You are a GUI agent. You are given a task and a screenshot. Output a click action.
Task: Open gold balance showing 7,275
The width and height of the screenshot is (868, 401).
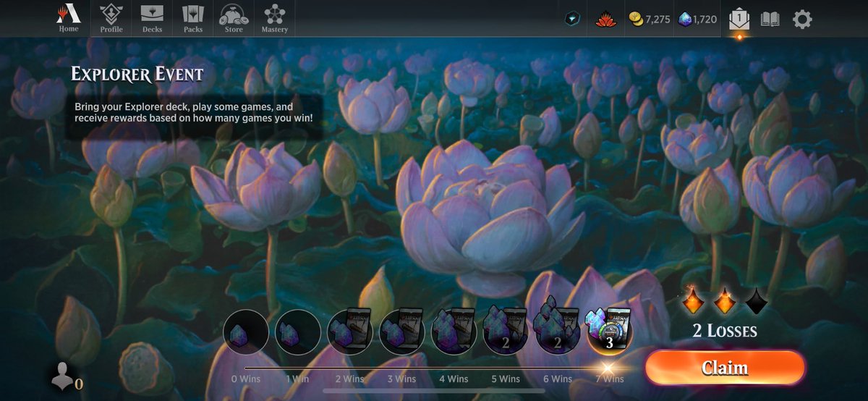649,20
